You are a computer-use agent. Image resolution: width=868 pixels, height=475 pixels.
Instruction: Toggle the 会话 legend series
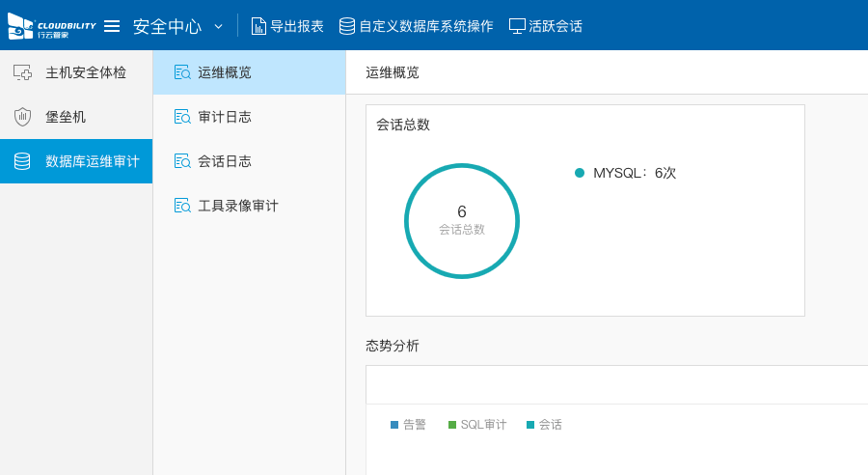544,425
